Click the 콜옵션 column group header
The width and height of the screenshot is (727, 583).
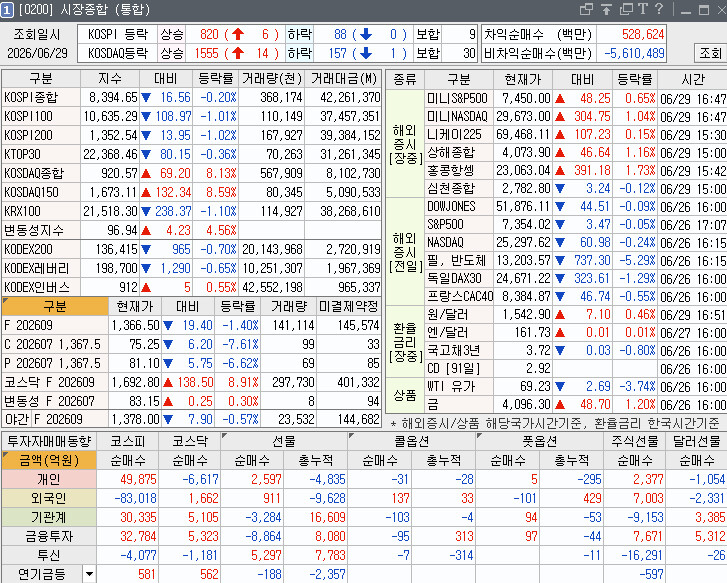click(411, 441)
